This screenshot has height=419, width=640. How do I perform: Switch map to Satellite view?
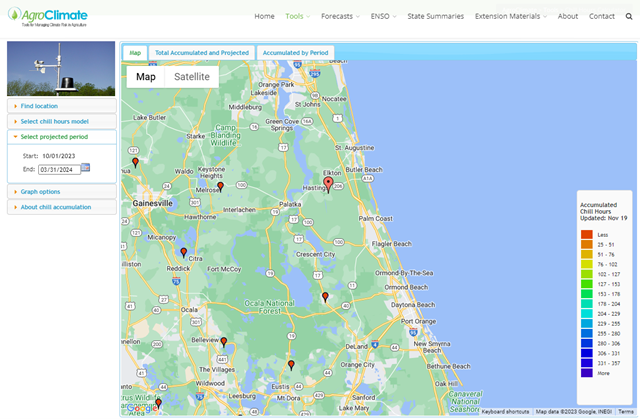(x=191, y=77)
